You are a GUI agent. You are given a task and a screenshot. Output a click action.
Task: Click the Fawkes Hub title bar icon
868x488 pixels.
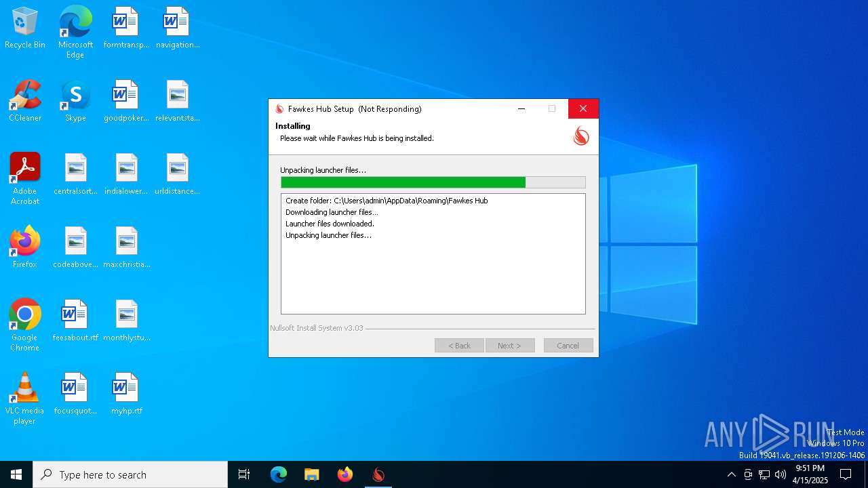(279, 109)
